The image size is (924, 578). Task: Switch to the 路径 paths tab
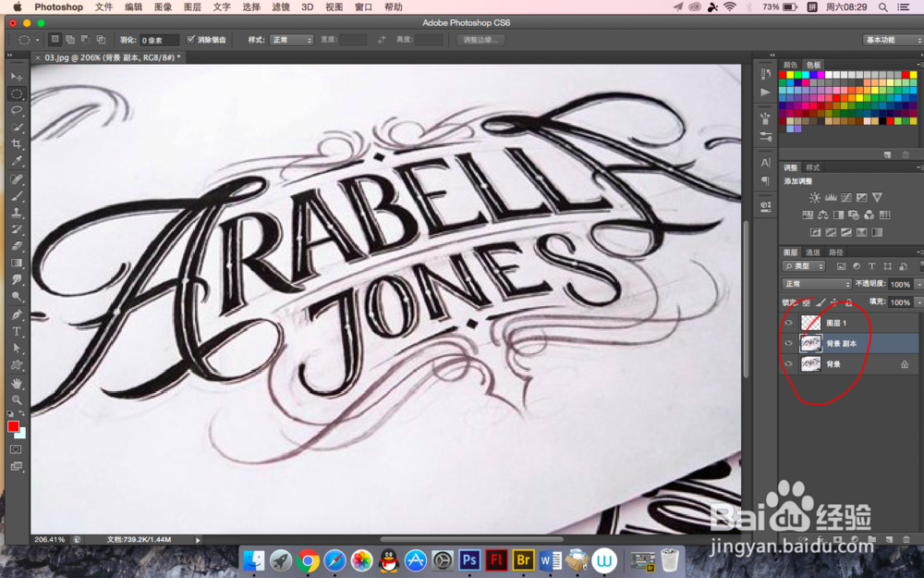click(x=835, y=252)
